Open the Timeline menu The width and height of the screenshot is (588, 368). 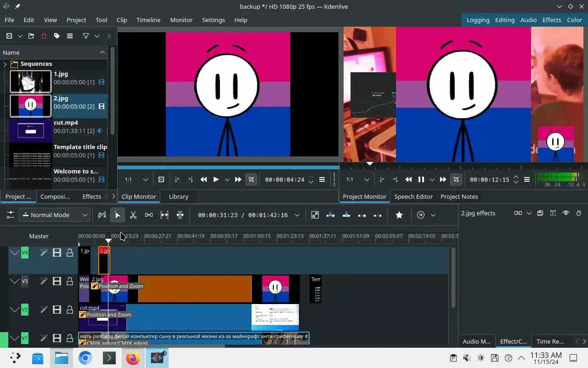pyautogui.click(x=148, y=20)
